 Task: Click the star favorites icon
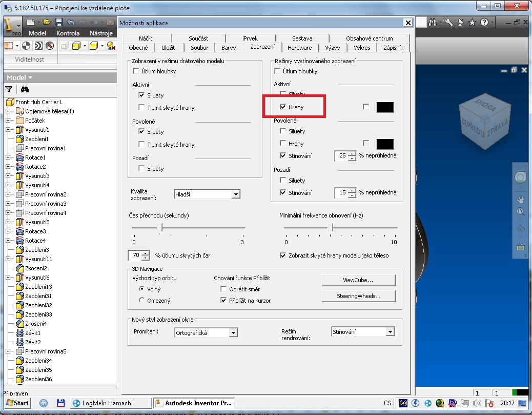point(472,22)
